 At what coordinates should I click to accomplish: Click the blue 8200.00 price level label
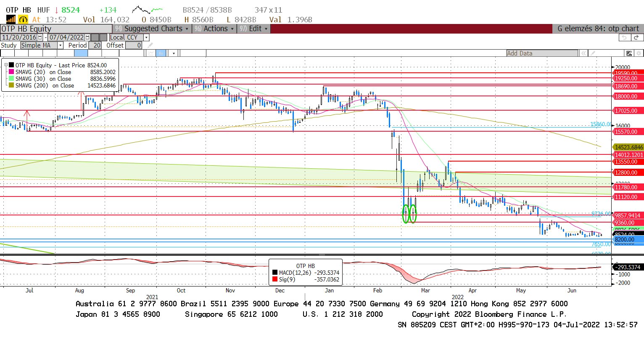[628, 239]
